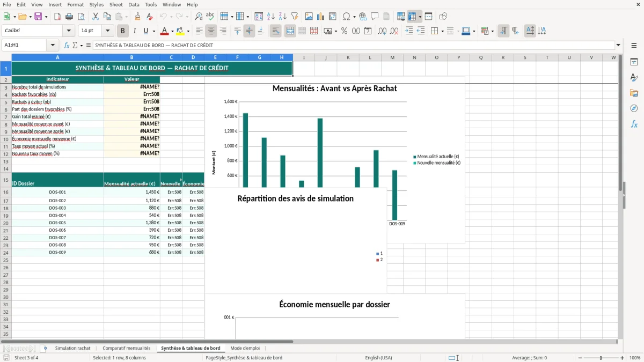The image size is (644, 362).
Task: Open the Font Size dropdown
Action: 107,31
